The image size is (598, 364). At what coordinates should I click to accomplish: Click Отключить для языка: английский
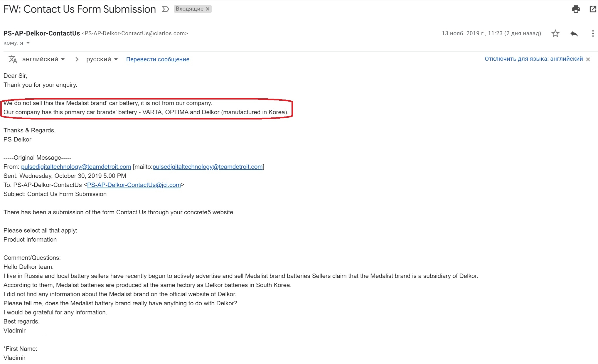tap(534, 59)
